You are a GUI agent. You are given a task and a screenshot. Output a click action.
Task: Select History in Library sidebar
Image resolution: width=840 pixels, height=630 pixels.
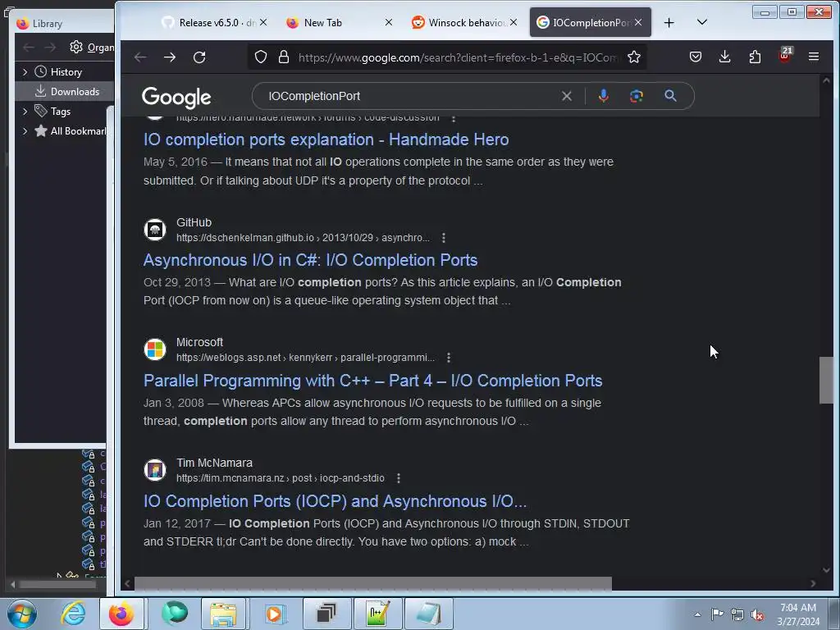point(64,72)
